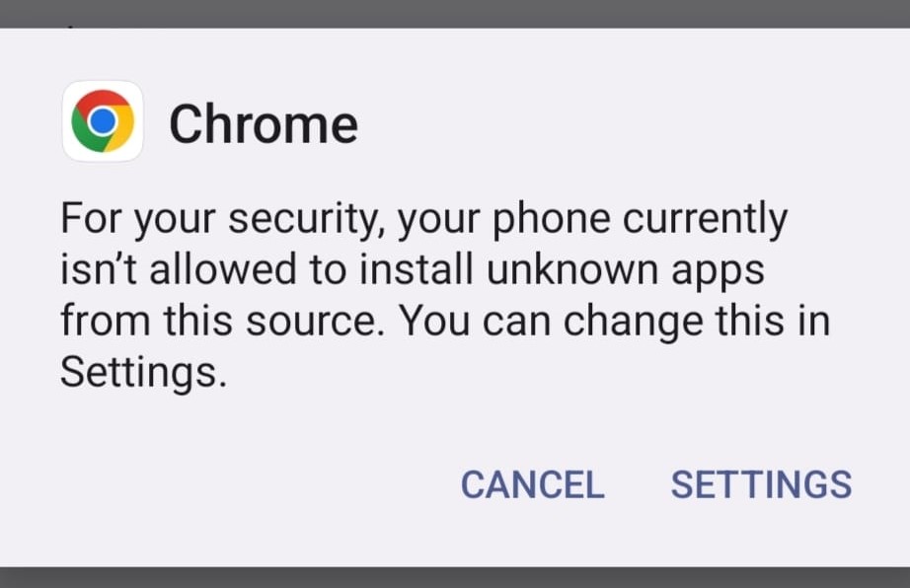910x588 pixels.
Task: Click the white corner of Chrome icon tile
Action: pos(69,88)
